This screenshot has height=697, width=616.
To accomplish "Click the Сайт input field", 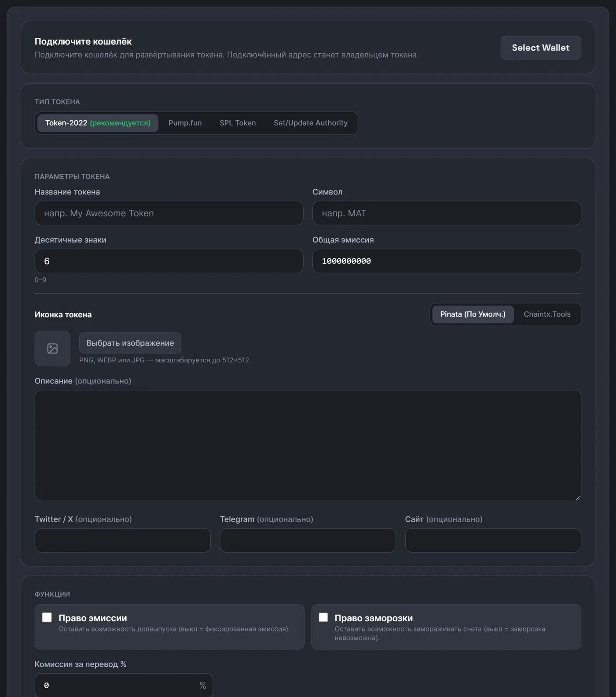I will (493, 540).
